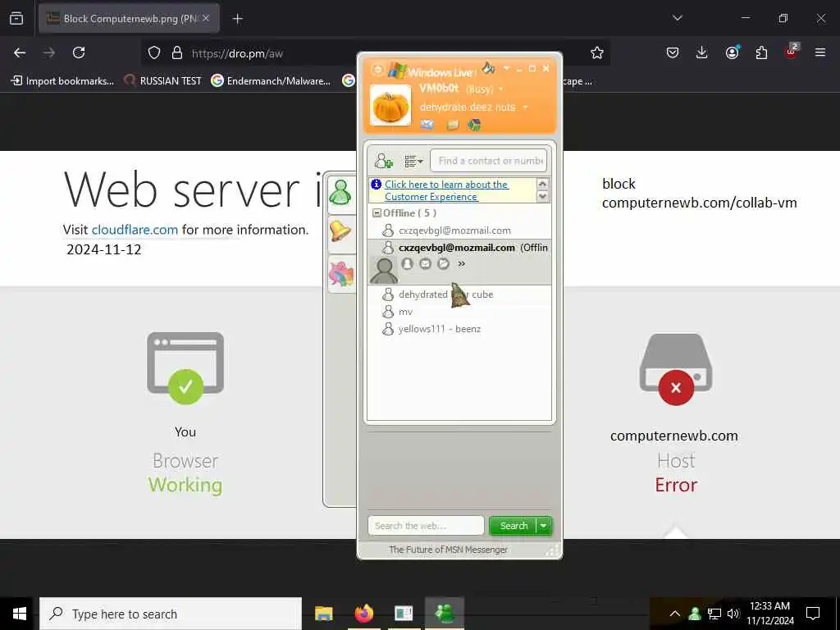This screenshot has height=630, width=840.
Task: Open the Windows Start menu
Action: [20, 614]
